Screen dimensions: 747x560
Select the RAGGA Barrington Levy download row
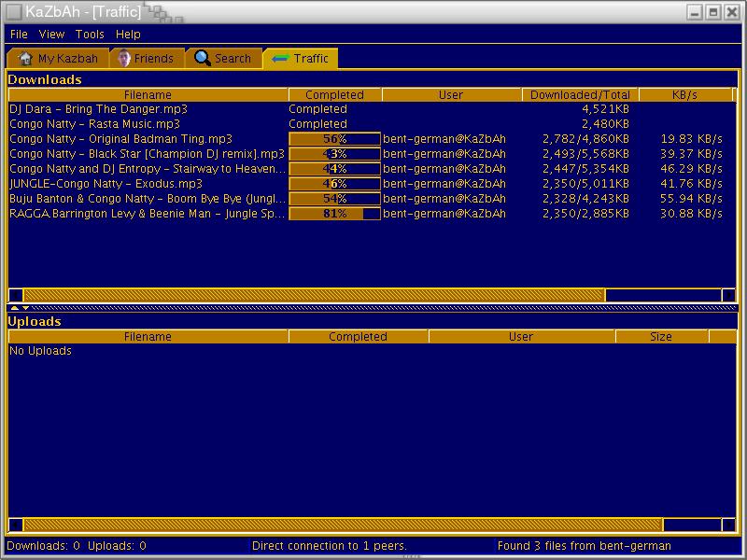[x=372, y=214]
